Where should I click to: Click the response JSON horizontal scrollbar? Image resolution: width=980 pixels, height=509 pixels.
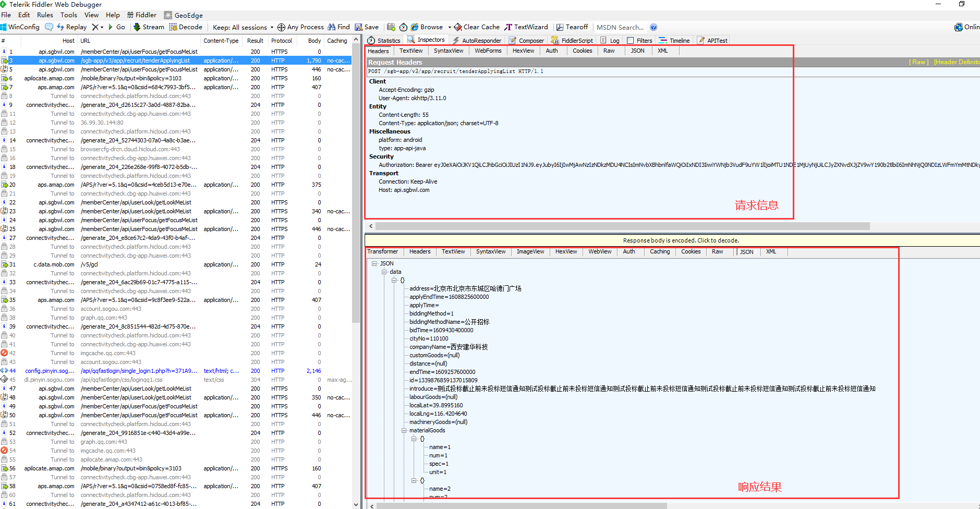[522, 506]
